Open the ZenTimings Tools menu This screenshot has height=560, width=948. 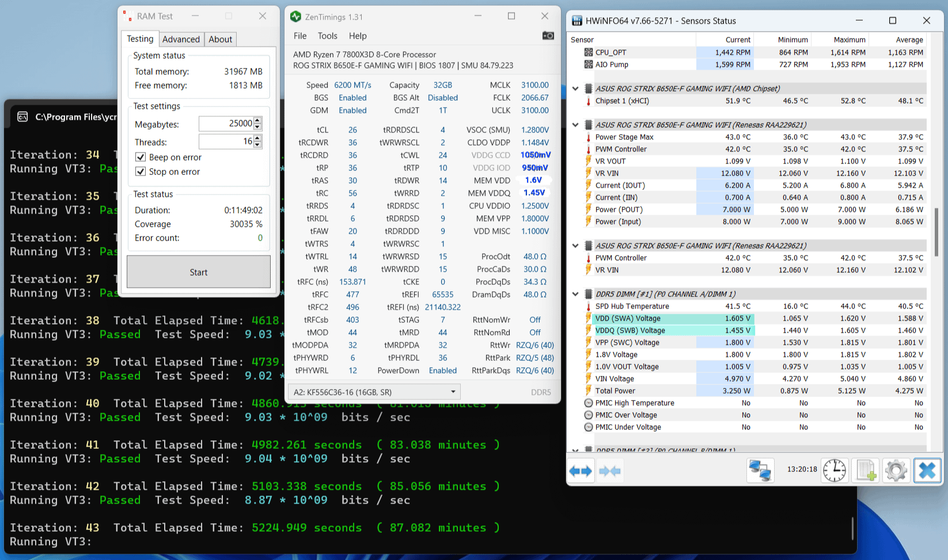coord(328,36)
